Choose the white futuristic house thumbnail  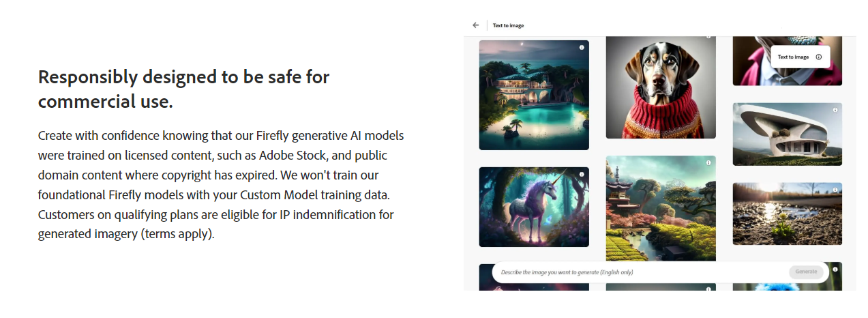787,135
